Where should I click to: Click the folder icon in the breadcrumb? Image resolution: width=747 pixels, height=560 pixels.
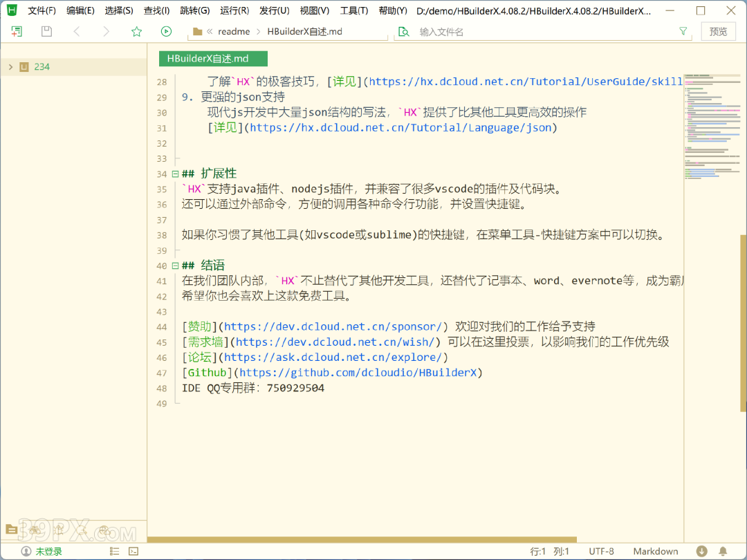[197, 32]
